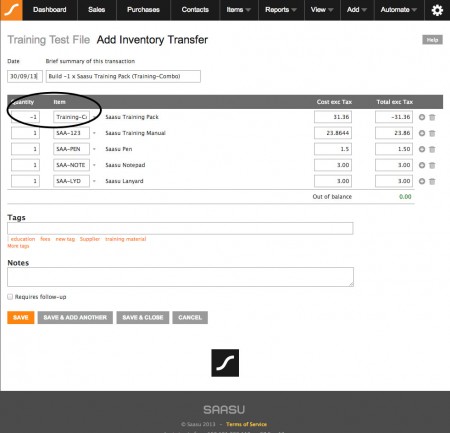Edit quantity for Saasu Training Pack
Viewport: 450px width, 433px height.
coord(25,117)
